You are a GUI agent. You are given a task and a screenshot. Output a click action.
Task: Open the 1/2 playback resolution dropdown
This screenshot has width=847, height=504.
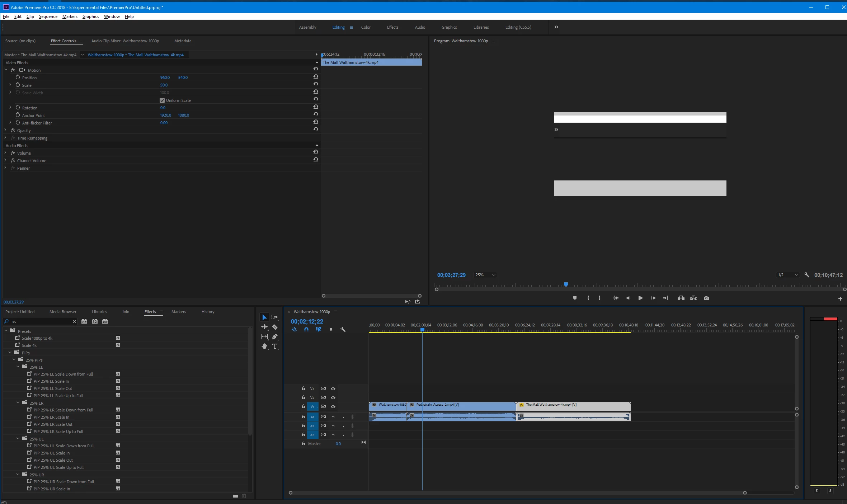[788, 275]
